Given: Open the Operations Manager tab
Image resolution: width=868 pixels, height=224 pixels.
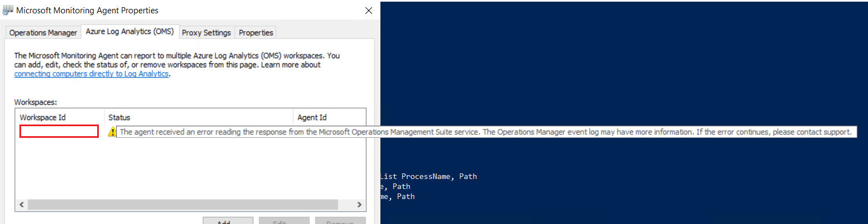Looking at the screenshot, I should tap(43, 33).
